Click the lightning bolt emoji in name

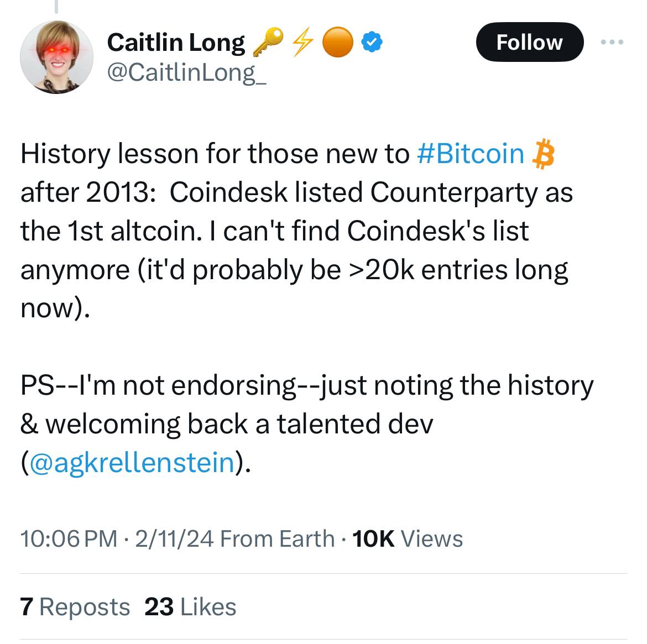coord(303,42)
